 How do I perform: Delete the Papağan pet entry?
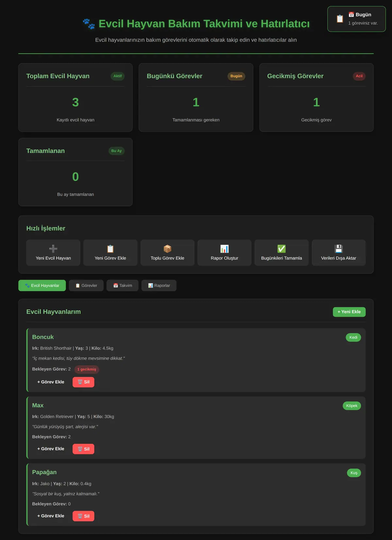[83, 516]
